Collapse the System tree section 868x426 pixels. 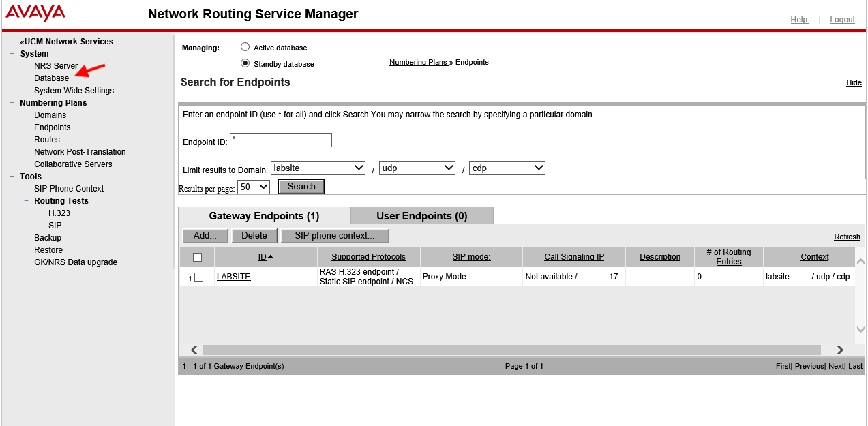click(12, 54)
